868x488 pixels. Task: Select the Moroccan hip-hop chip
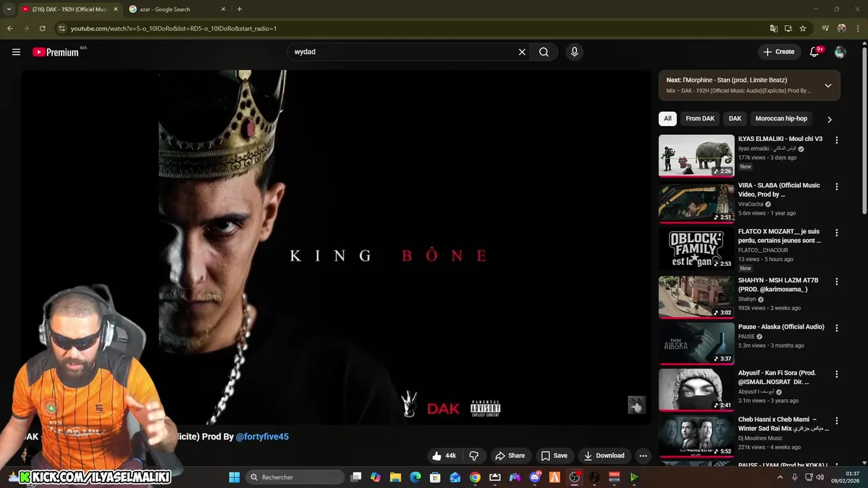781,119
